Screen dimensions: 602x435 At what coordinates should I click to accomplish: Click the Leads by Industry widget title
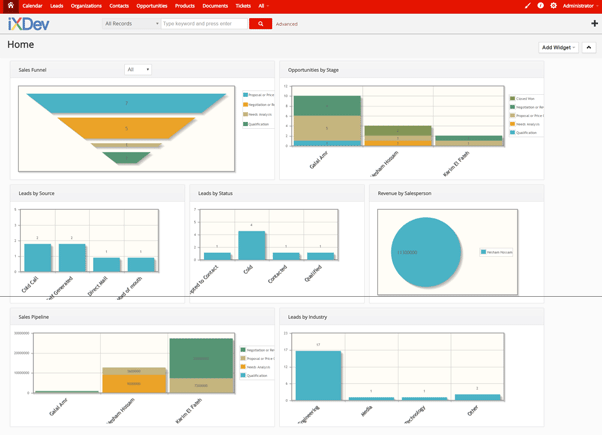pos(308,317)
